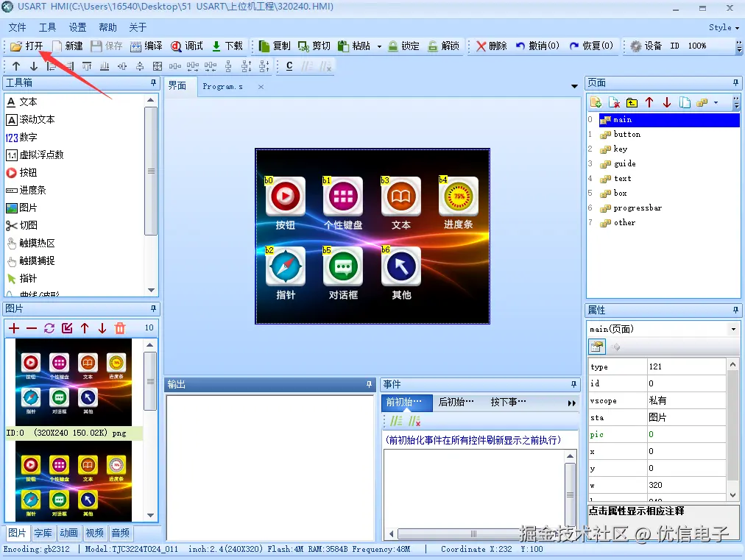Select the progressbar page
The image size is (745, 560).
coord(637,208)
